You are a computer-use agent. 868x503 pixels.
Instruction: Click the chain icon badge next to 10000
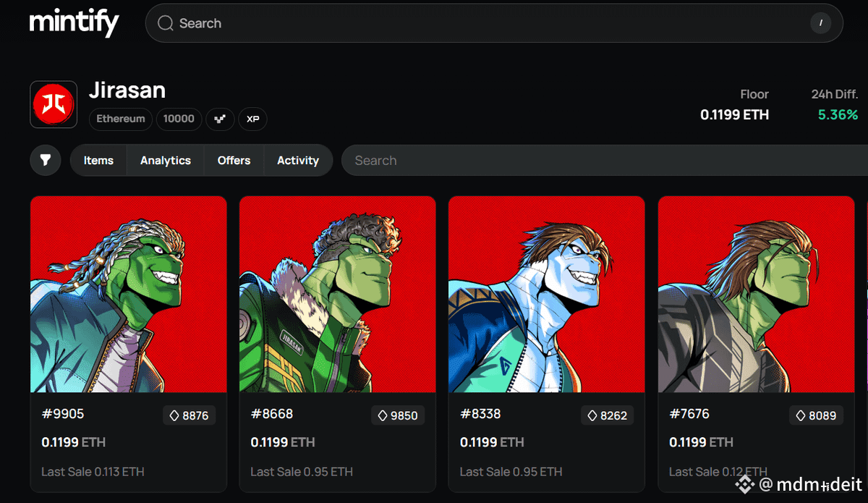pyautogui.click(x=220, y=119)
